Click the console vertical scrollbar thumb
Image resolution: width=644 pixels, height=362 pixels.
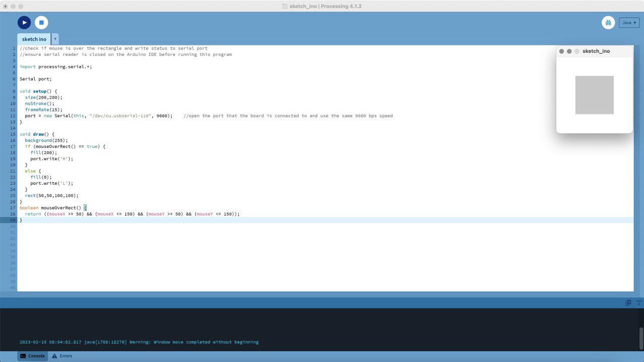pyautogui.click(x=641, y=337)
